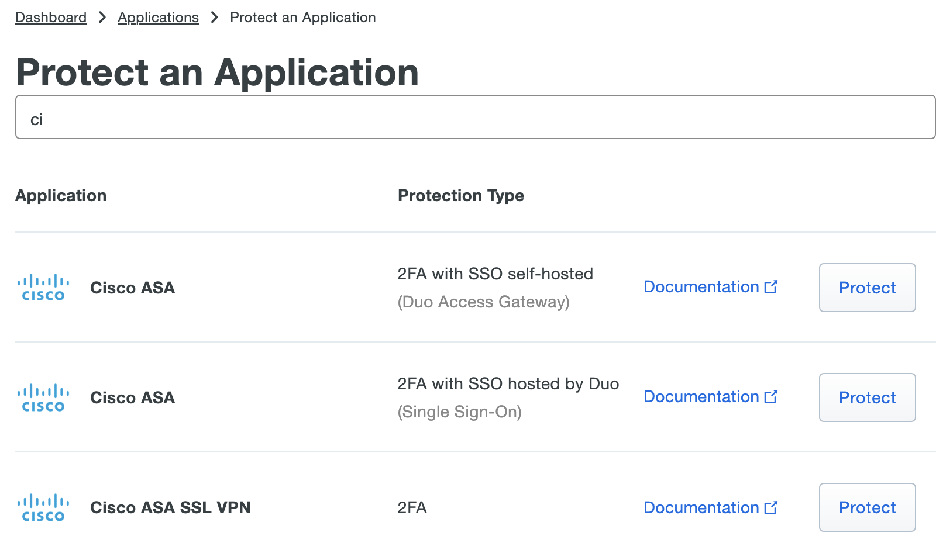Go to the Applications breadcrumb link

(x=158, y=18)
